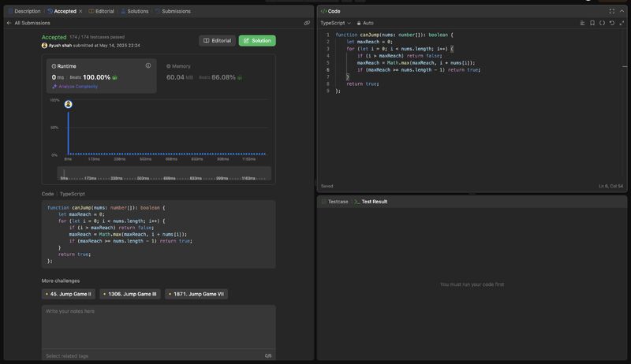The image size is (631, 364).
Task: Click the Description tab icon
Action: pyautogui.click(x=10, y=11)
